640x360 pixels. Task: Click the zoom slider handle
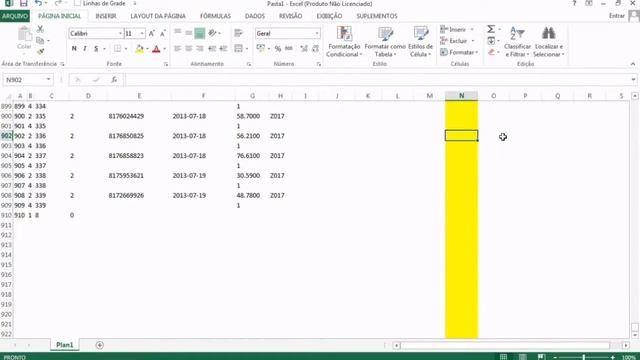[583, 357]
